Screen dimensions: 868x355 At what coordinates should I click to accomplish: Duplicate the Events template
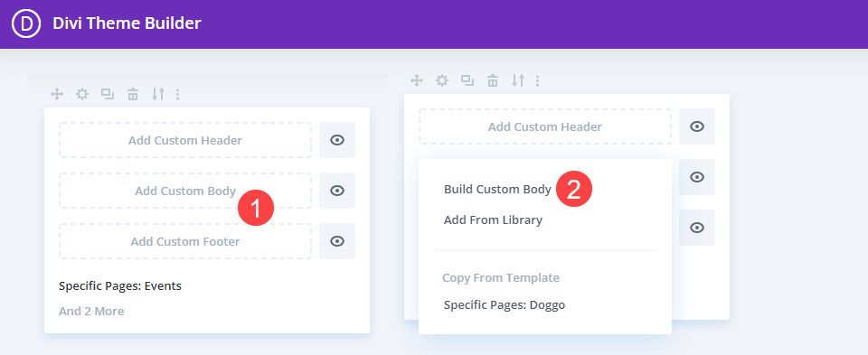click(108, 94)
